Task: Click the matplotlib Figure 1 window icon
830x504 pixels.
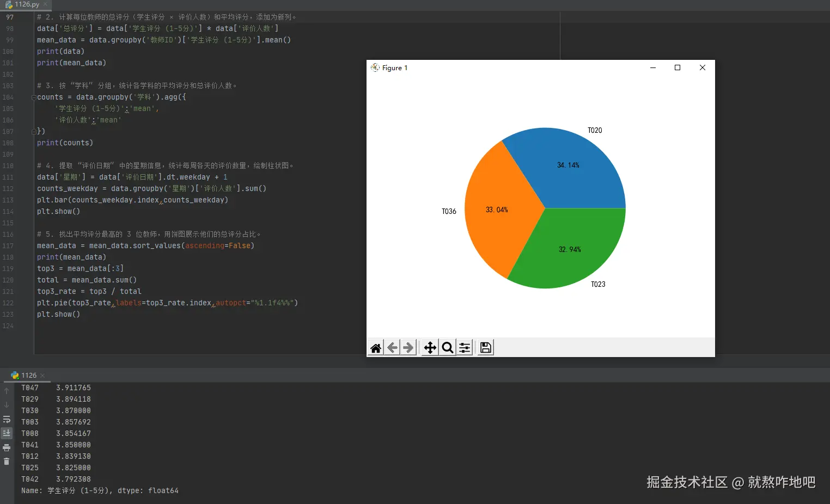Action: (x=375, y=67)
